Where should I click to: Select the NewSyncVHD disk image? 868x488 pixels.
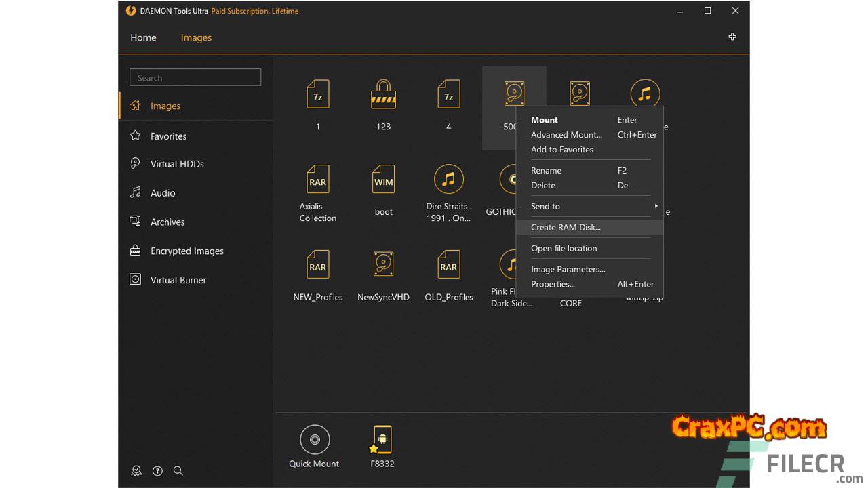[x=383, y=266]
